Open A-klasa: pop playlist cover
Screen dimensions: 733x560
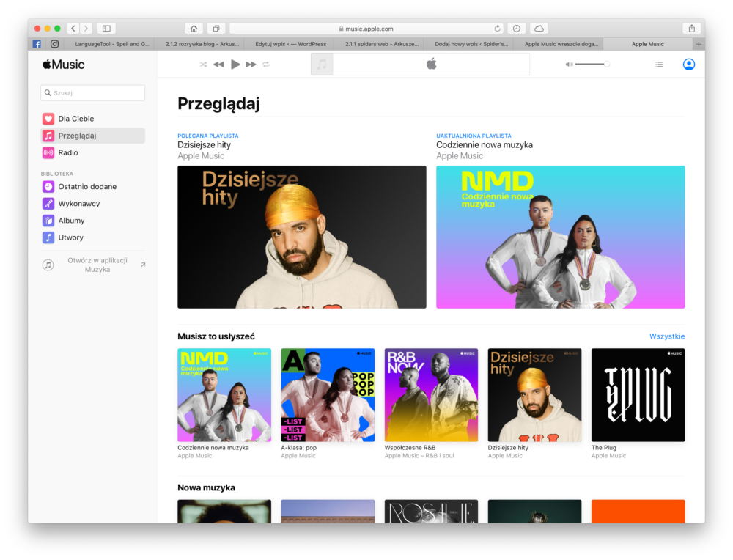pyautogui.click(x=328, y=395)
